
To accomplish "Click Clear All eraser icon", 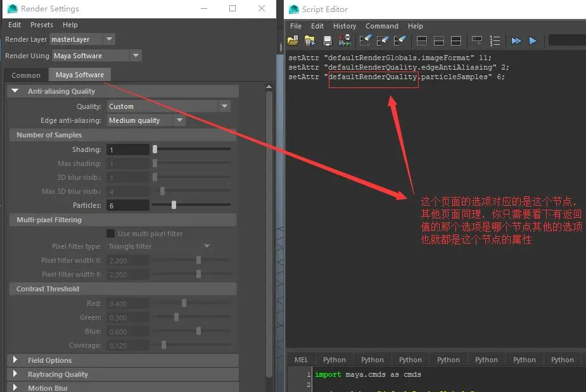I will pyautogui.click(x=400, y=41).
